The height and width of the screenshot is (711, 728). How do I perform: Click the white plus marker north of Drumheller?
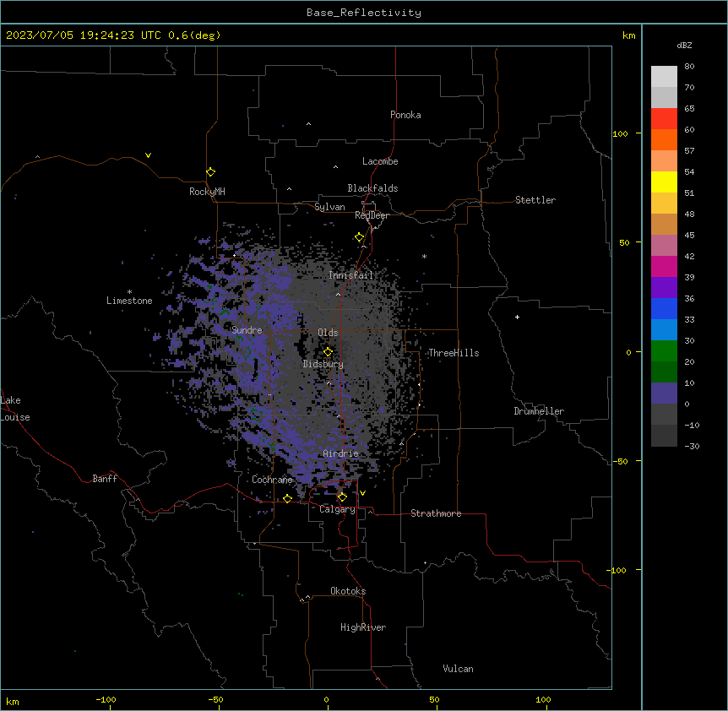click(517, 317)
